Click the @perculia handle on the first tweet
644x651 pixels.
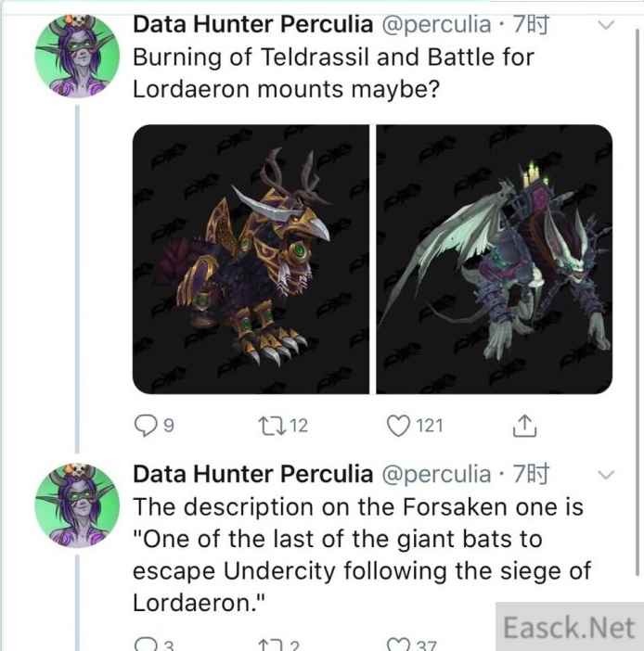(436, 24)
